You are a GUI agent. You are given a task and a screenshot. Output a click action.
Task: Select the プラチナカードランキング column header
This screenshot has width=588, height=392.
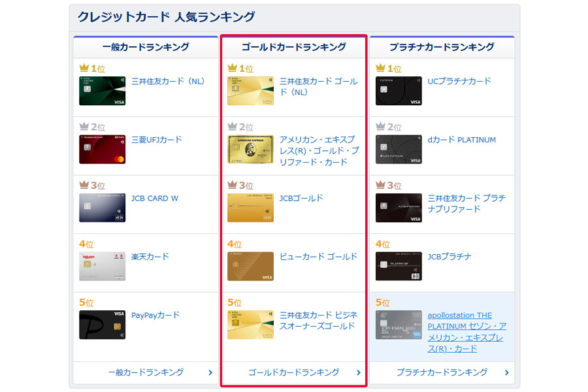(x=442, y=47)
